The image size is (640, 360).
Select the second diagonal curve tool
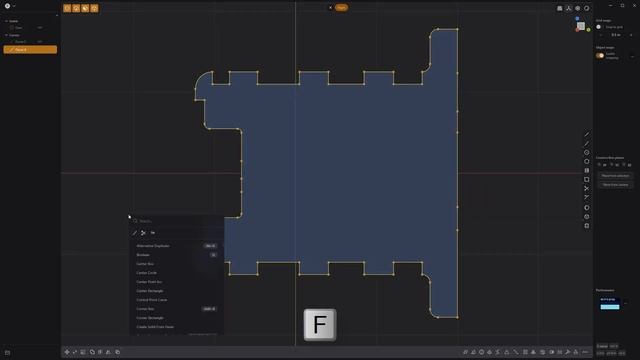pyautogui.click(x=587, y=144)
